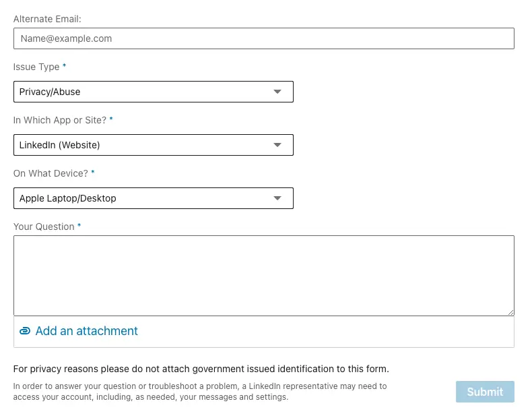Click the In Which App or Site? label
Image resolution: width=532 pixels, height=418 pixels.
(60, 120)
